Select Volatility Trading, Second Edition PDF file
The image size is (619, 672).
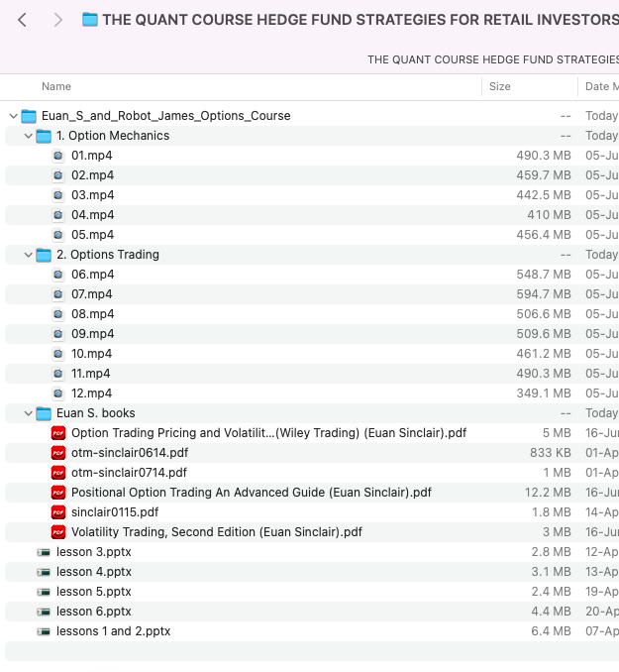[216, 532]
